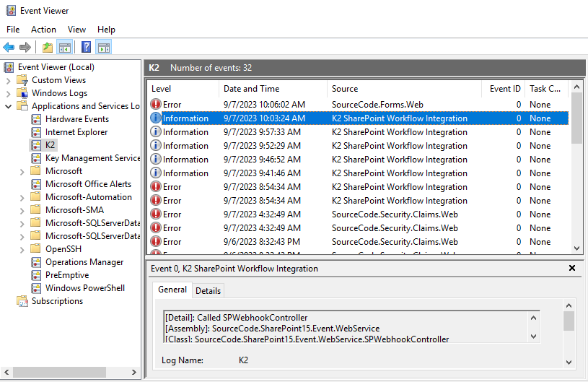Sort by the Level column header
Viewport: 588px width, 382px height.
[183, 89]
